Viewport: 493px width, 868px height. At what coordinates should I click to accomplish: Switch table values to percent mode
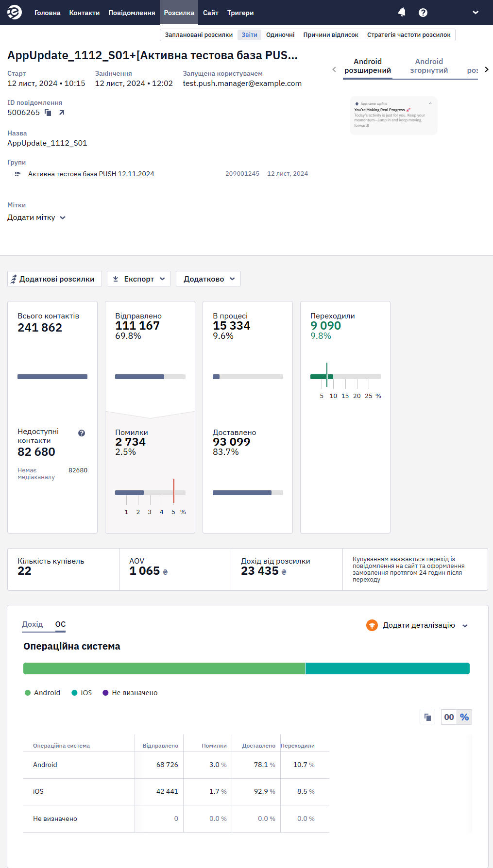(464, 717)
